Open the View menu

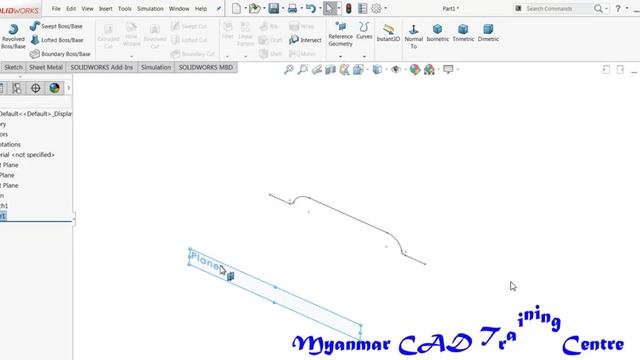tap(87, 9)
